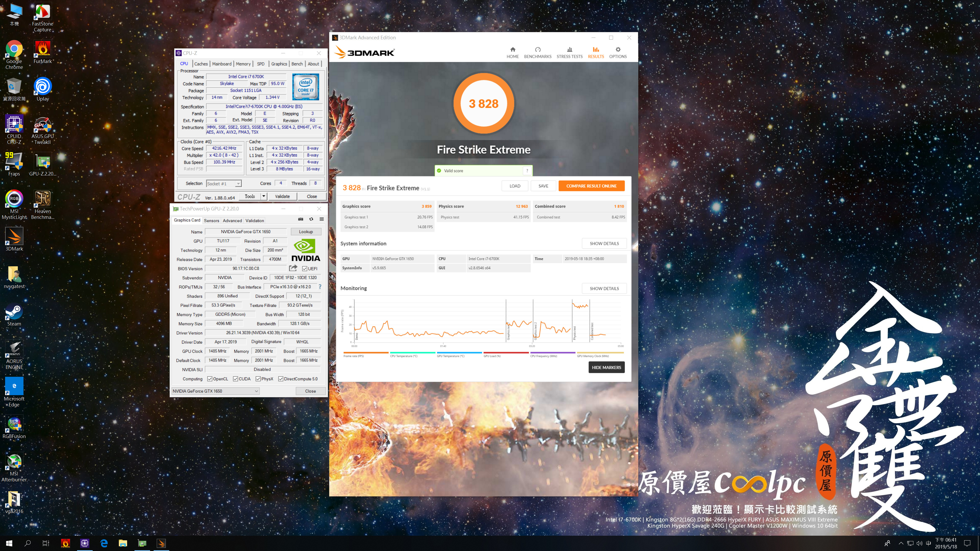980x551 pixels.
Task: Click valid score help question mark
Action: tap(527, 170)
